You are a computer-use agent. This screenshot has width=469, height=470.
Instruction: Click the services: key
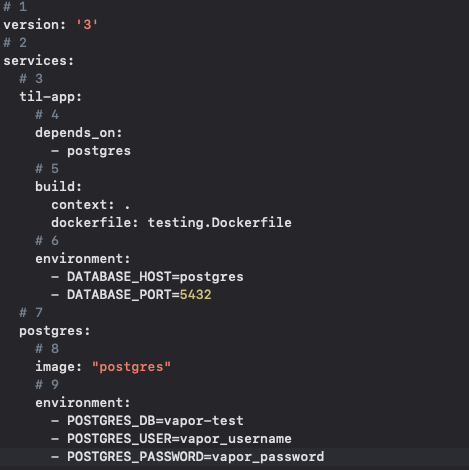click(x=38, y=61)
